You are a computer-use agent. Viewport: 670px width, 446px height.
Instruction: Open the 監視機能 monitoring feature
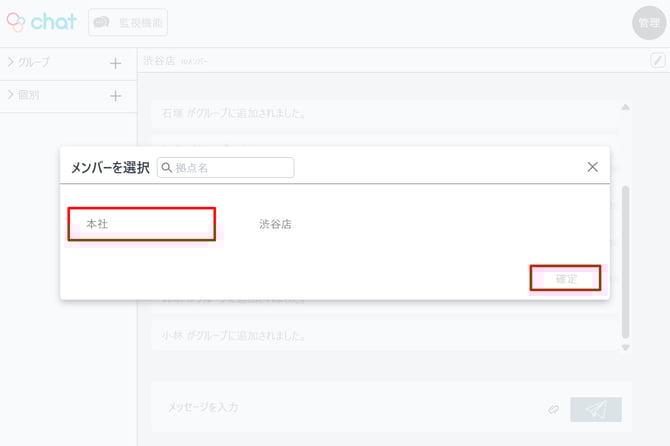click(128, 22)
